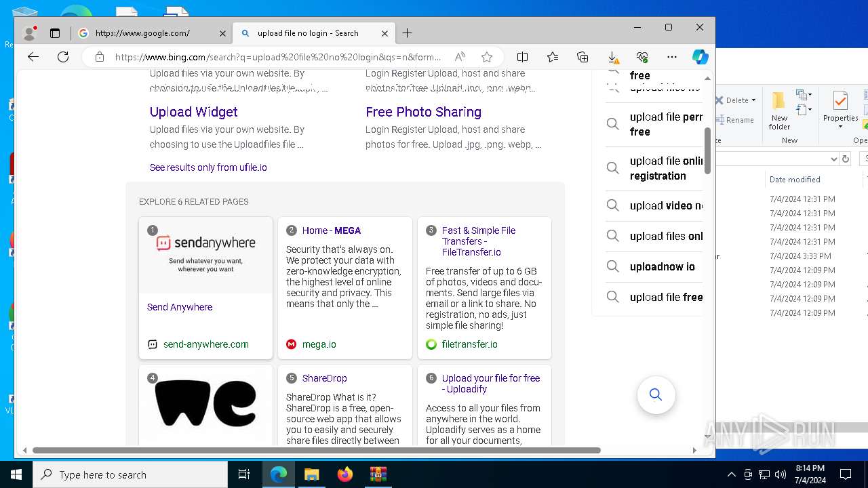868x488 pixels.
Task: Open the WeTransfer logo card
Action: coord(205,404)
